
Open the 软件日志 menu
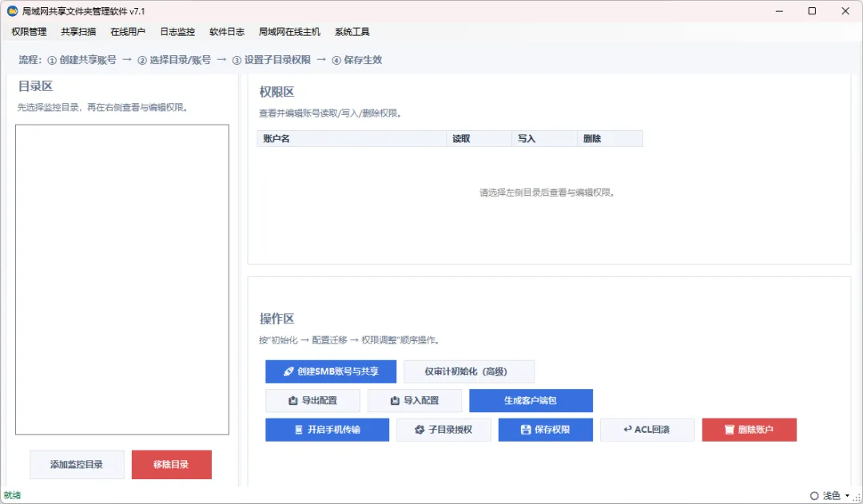click(227, 32)
